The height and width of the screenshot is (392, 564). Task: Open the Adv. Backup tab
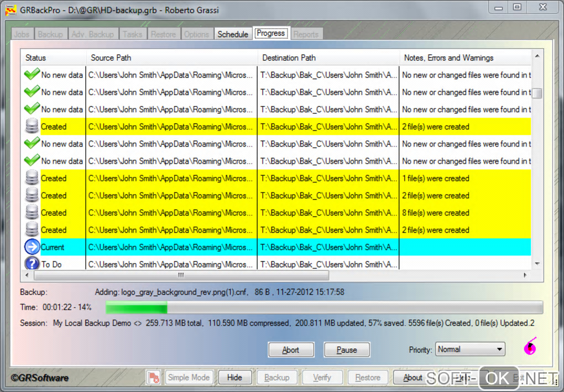tap(93, 34)
